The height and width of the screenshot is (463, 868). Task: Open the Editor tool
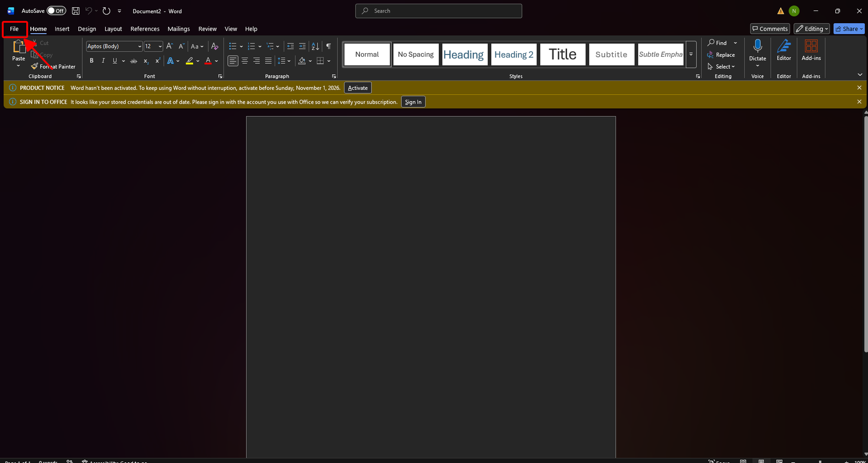(x=784, y=51)
